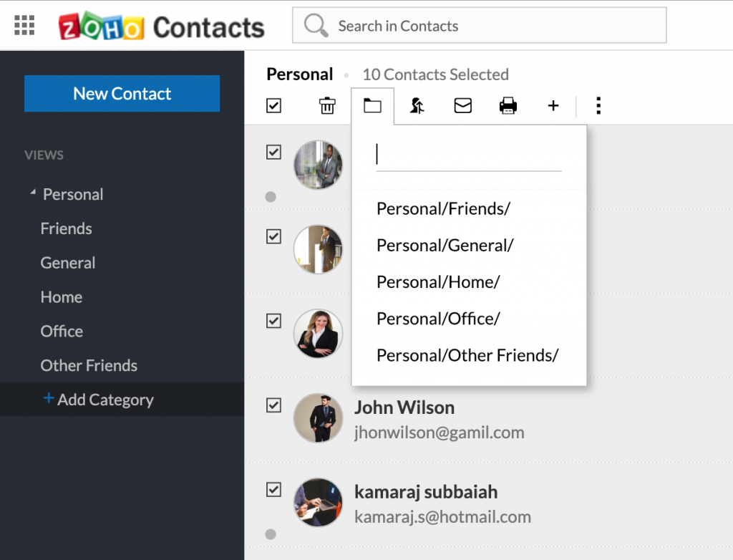Print the selected contacts
Screen dimensions: 733x560
pos(508,106)
